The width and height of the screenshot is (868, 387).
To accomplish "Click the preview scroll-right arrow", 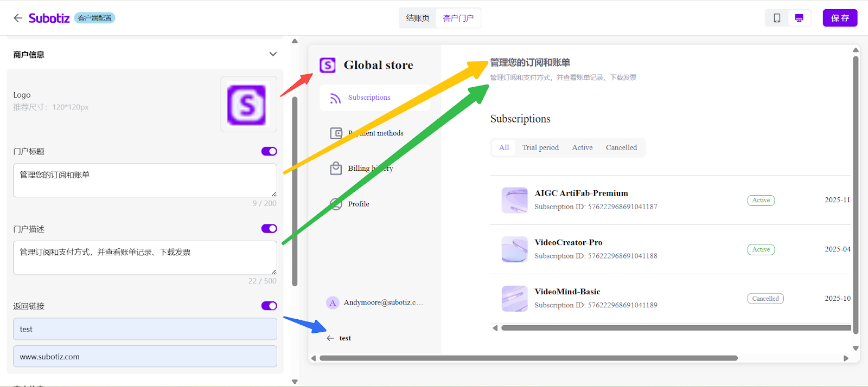I will point(845,358).
